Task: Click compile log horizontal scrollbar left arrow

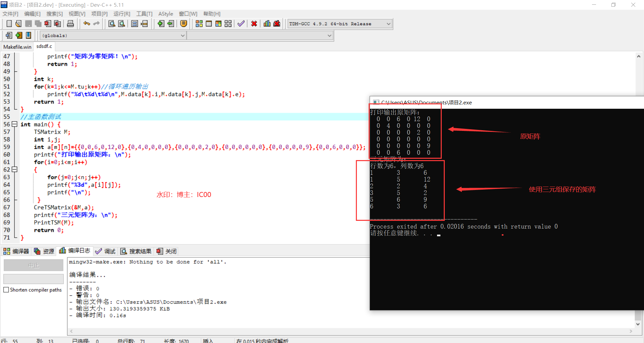Action: [x=71, y=331]
